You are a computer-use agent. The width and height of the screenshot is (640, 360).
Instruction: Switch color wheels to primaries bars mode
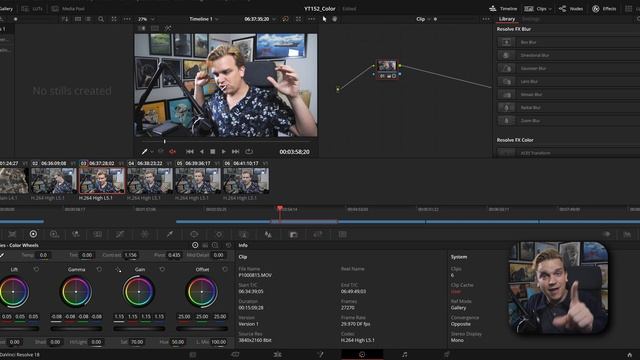(205, 245)
